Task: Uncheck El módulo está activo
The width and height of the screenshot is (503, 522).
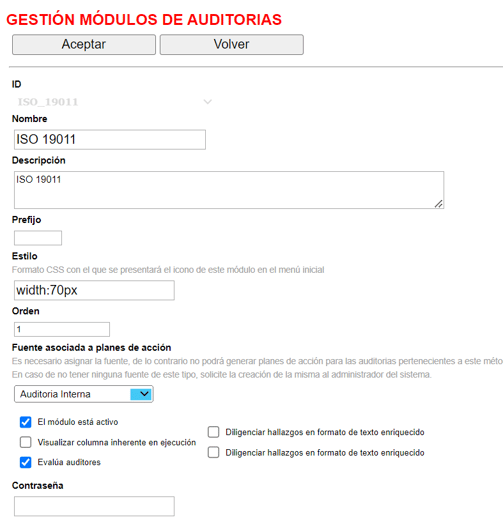Action: click(x=25, y=422)
